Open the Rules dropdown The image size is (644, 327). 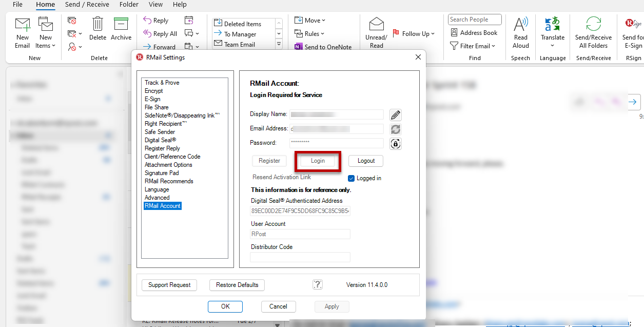(310, 34)
